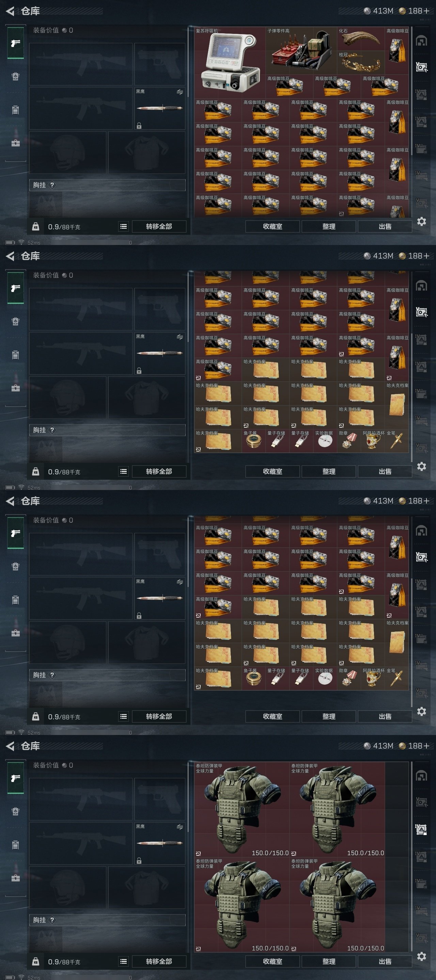This screenshot has width=436, height=980.
Task: Open settings gear beside the 复苏呼吸机 grid
Action: pyautogui.click(x=421, y=222)
